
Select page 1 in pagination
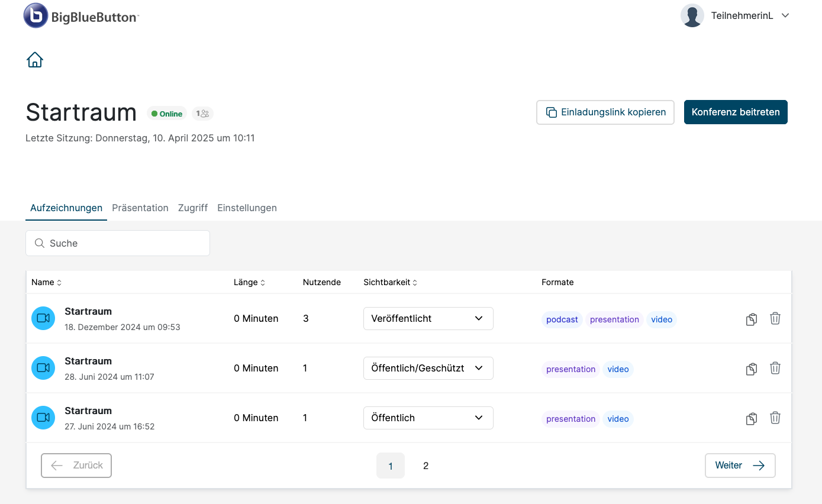pyautogui.click(x=391, y=466)
